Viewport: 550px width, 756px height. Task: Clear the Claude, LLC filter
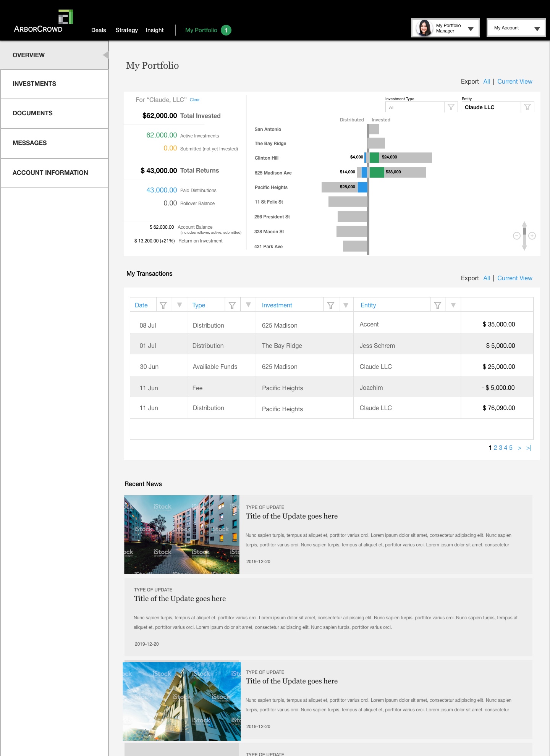point(195,100)
